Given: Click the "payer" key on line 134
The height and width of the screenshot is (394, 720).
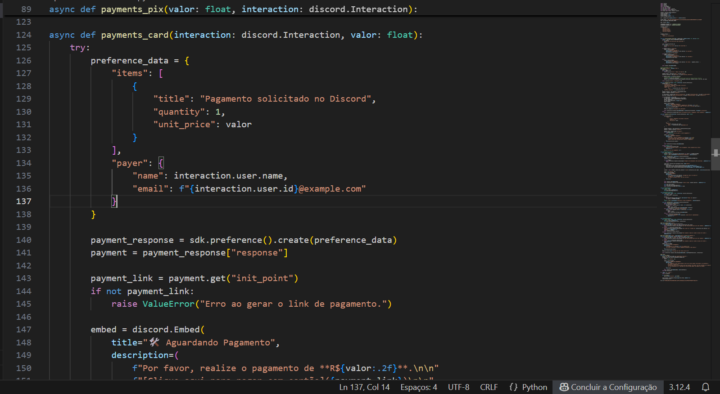Looking at the screenshot, I should [x=129, y=163].
